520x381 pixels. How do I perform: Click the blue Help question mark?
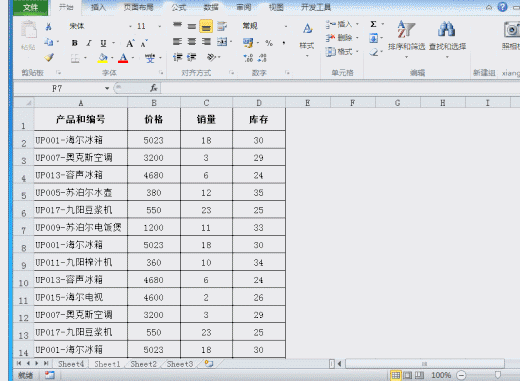tap(502, 7)
